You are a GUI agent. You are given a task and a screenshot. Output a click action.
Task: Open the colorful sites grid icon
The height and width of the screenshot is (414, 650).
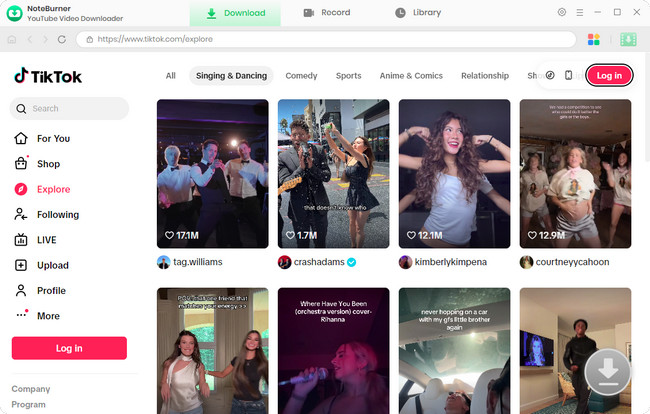coord(594,39)
